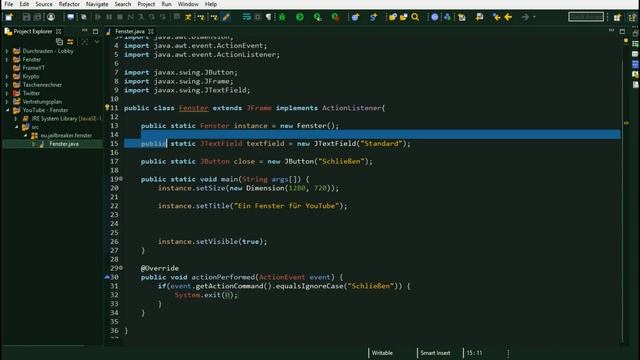
Task: Click the override marker on line 30
Action: click(107, 277)
